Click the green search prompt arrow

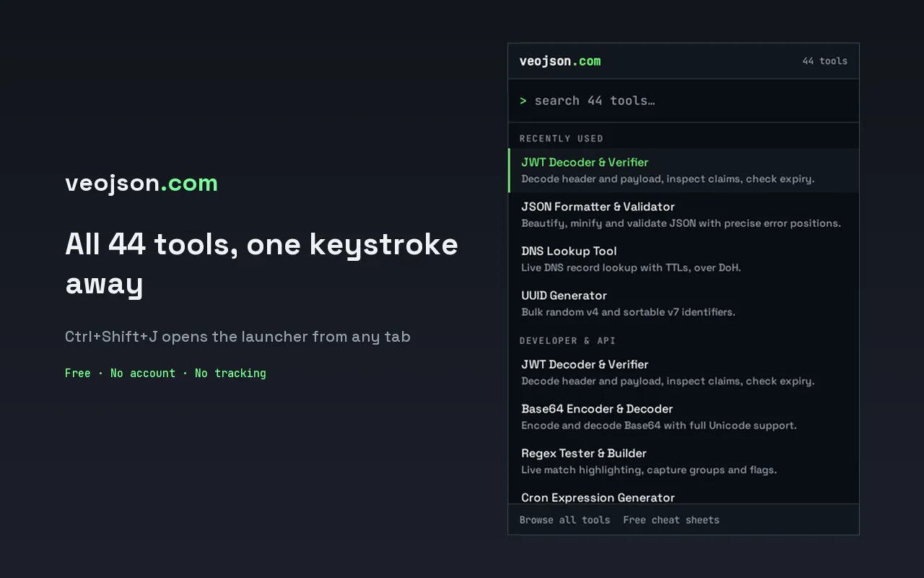pos(523,100)
